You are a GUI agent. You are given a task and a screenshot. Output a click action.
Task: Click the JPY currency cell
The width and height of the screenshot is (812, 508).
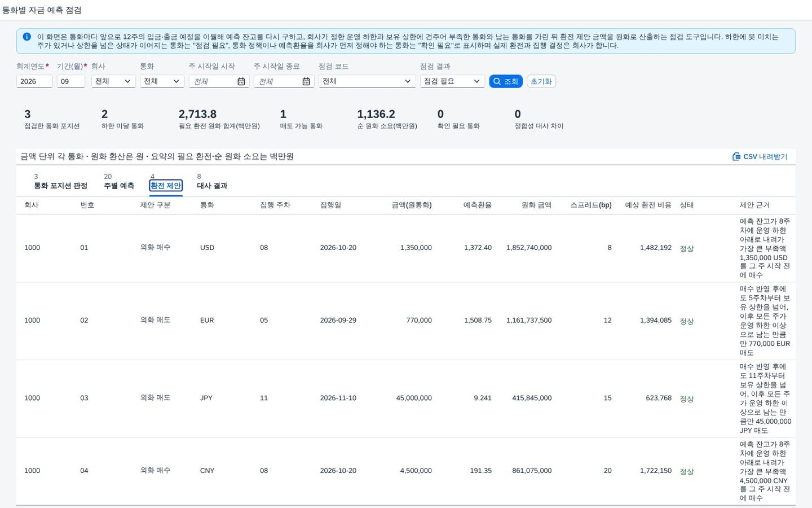click(206, 398)
